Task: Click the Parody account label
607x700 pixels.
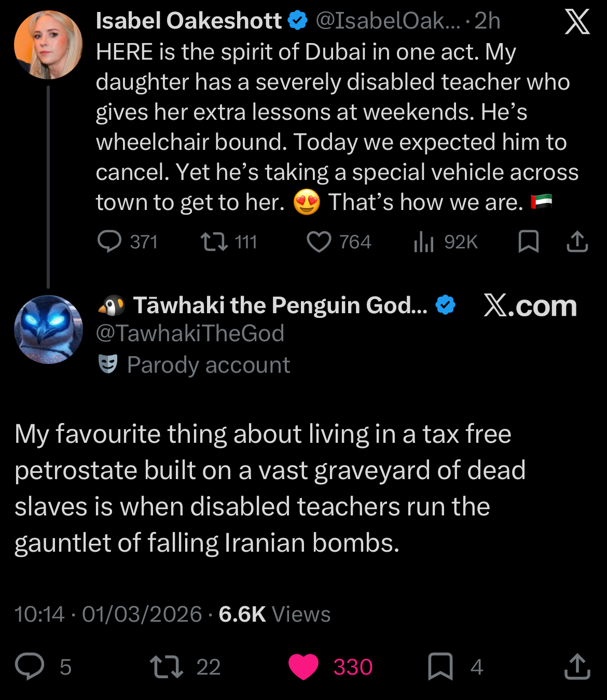Action: pos(208,365)
